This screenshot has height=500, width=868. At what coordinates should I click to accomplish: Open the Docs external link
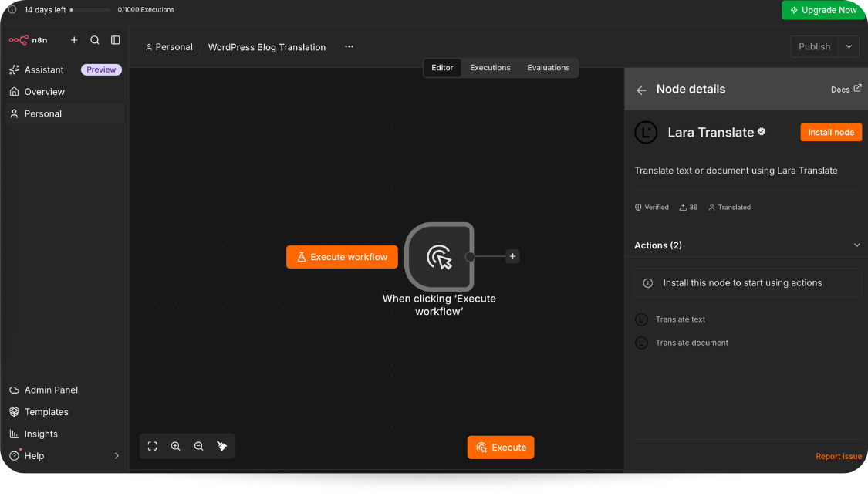[x=846, y=90]
